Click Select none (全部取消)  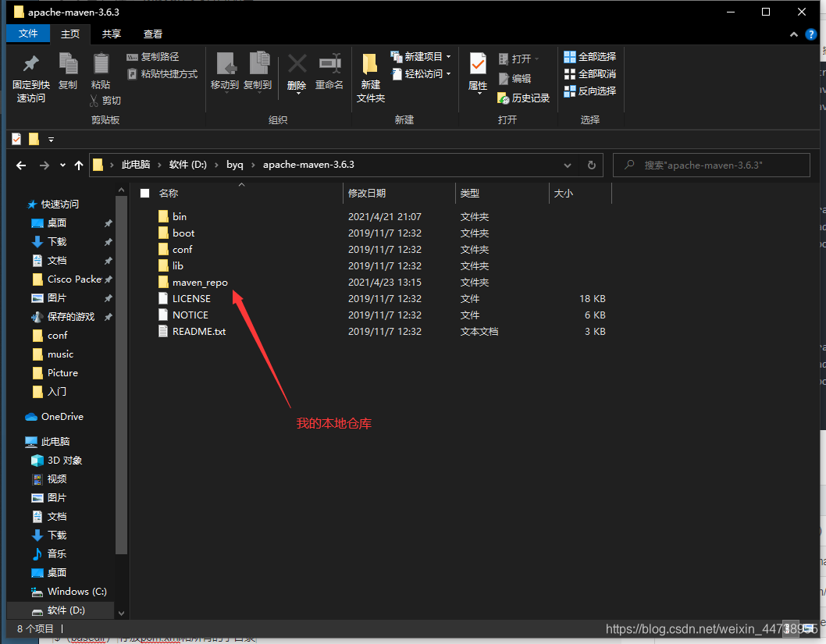(x=590, y=74)
